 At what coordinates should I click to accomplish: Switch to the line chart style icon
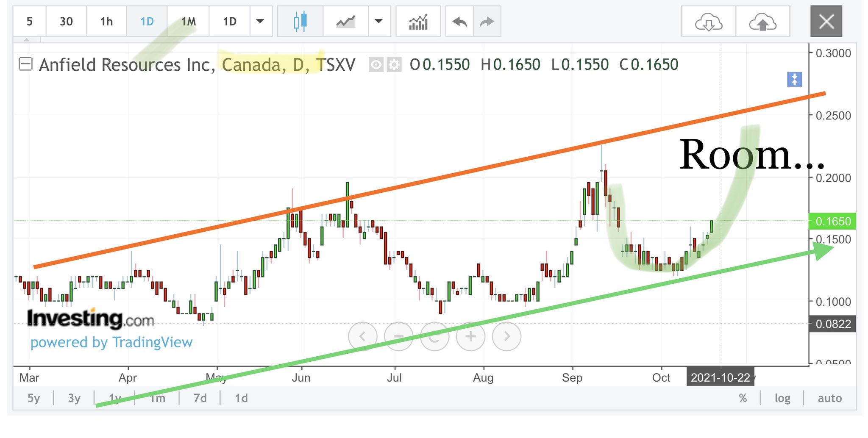click(x=346, y=21)
